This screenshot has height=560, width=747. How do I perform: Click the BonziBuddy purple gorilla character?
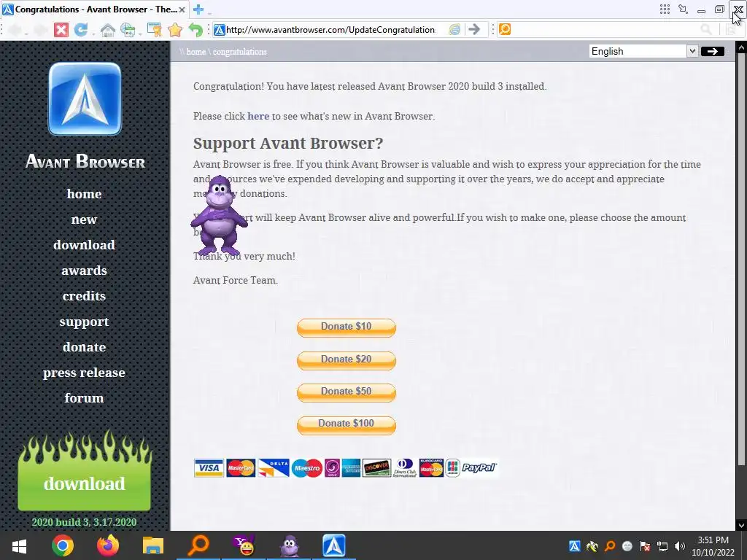click(219, 216)
